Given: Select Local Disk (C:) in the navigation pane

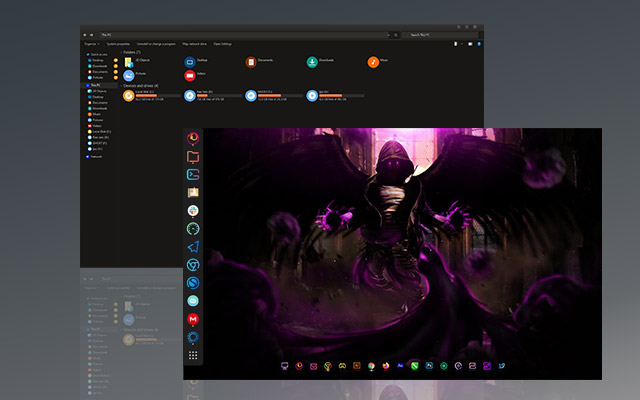Looking at the screenshot, I should coord(99,131).
